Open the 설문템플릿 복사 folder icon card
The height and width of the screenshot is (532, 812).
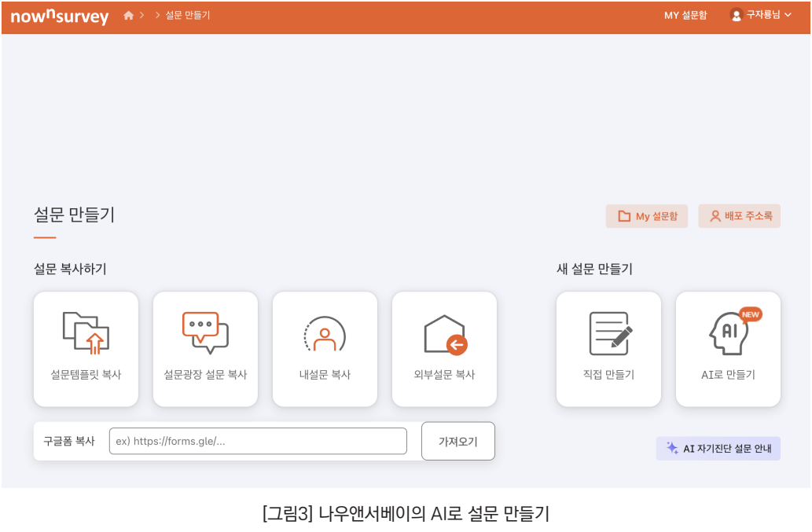86,333
